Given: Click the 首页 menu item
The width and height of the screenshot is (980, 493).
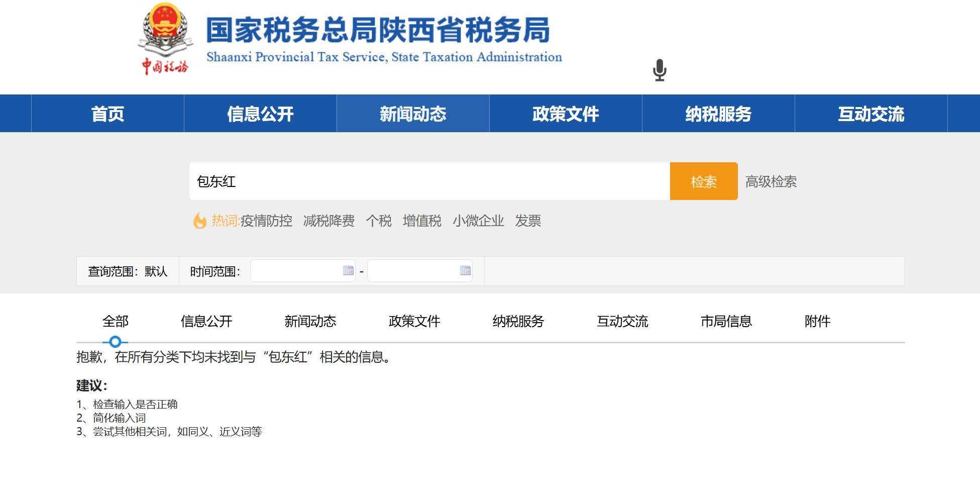Looking at the screenshot, I should point(107,115).
